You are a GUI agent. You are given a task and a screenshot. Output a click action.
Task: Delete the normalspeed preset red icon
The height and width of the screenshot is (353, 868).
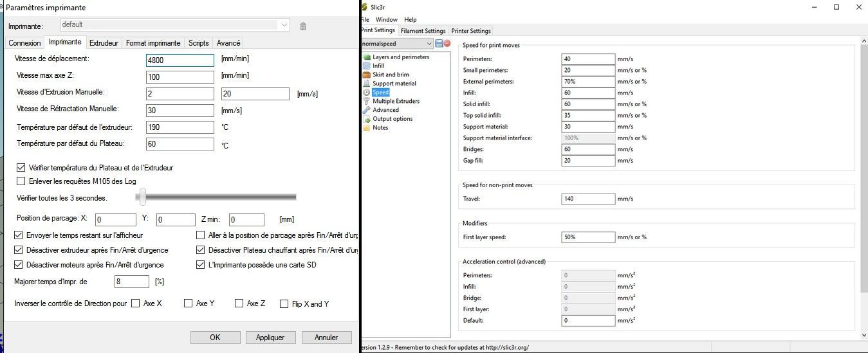click(447, 43)
